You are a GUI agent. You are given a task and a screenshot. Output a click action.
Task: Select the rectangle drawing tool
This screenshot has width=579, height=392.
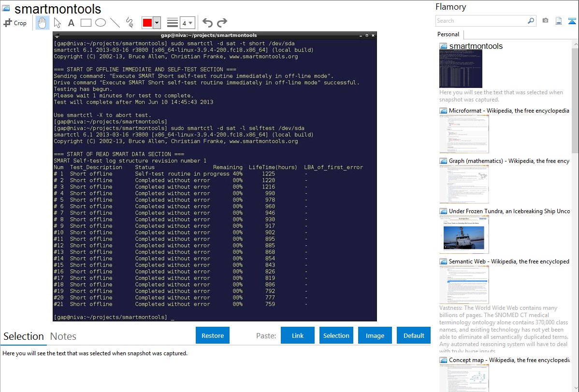[x=86, y=23]
